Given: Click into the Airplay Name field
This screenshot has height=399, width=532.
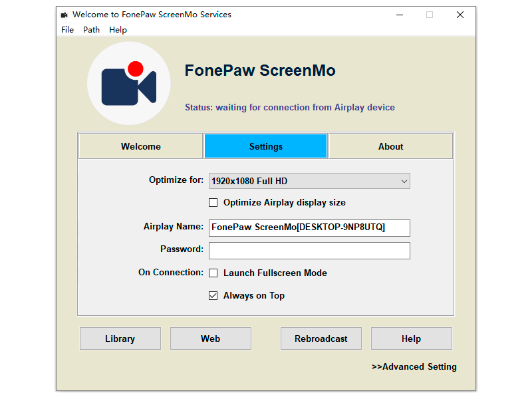Looking at the screenshot, I should 309,227.
